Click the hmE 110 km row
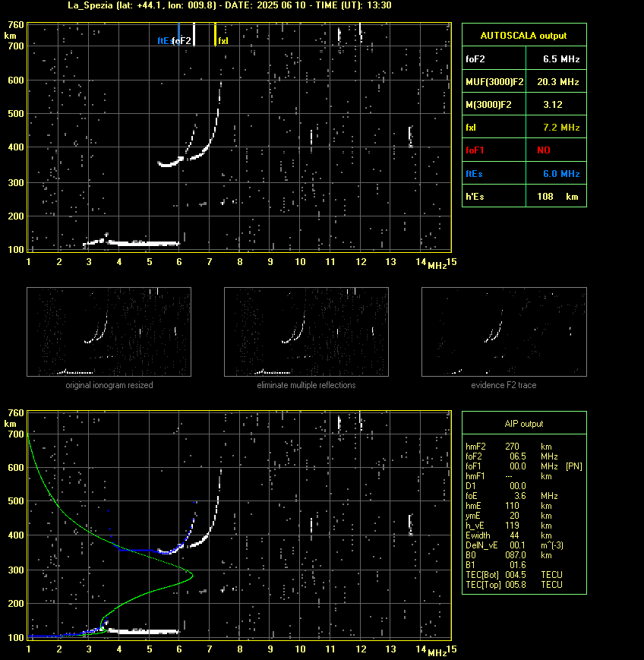Image resolution: width=644 pixels, height=660 pixels. pyautogui.click(x=509, y=506)
